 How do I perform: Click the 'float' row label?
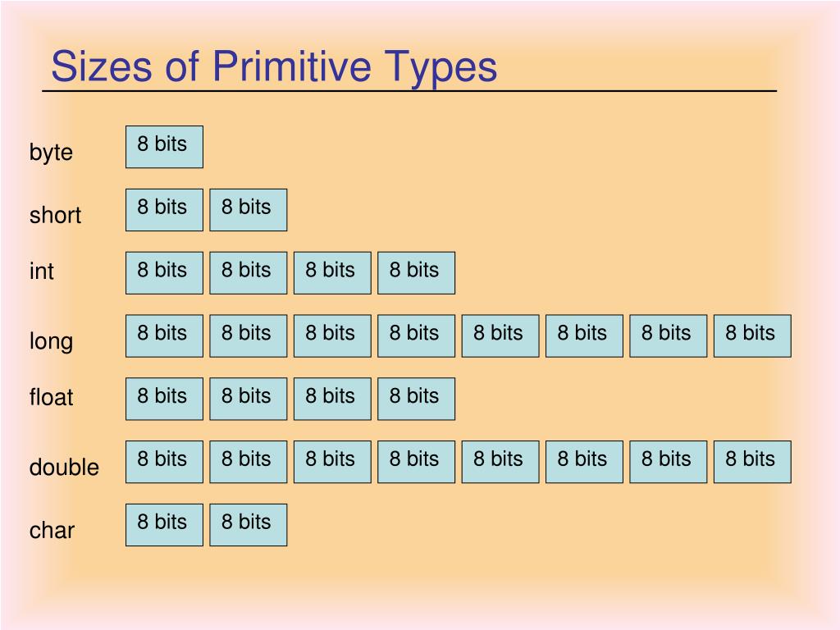click(51, 398)
